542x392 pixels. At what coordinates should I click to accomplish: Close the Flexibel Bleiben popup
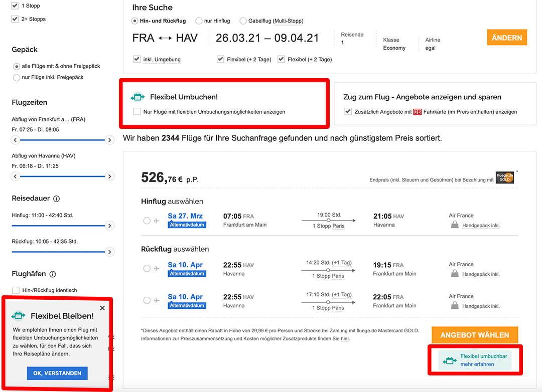point(102,308)
